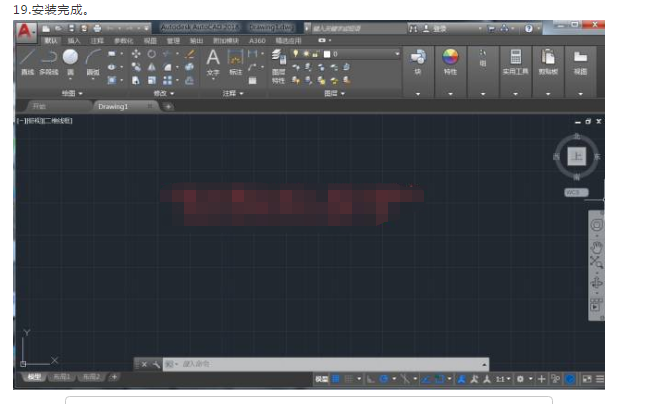Click the search keyword input field in title bar
645x404 pixels.
(x=358, y=28)
